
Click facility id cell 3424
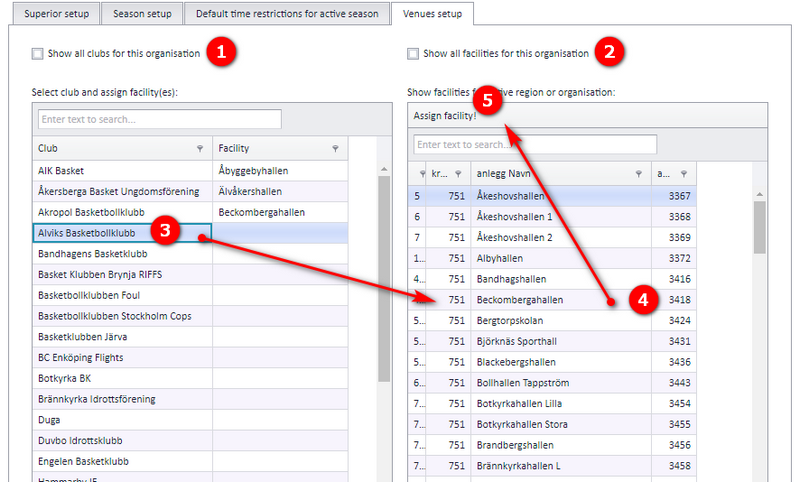click(674, 320)
